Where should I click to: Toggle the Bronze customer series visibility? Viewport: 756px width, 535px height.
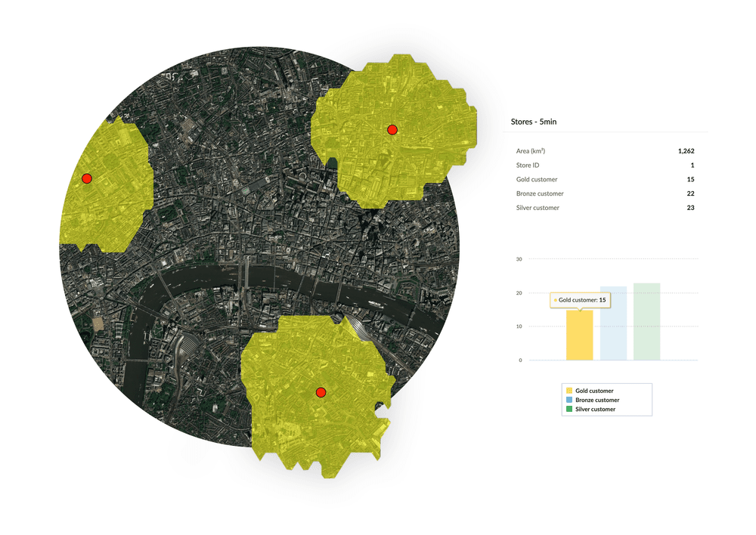point(596,400)
